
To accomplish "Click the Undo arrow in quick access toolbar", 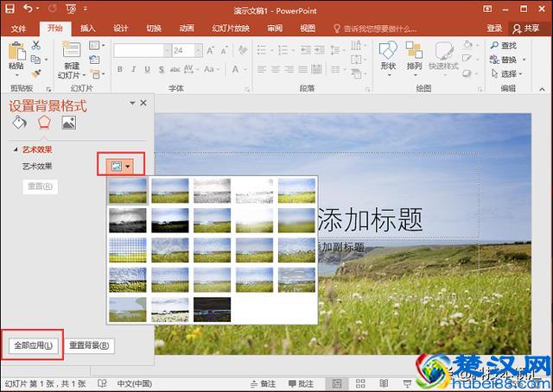I will click(x=29, y=8).
